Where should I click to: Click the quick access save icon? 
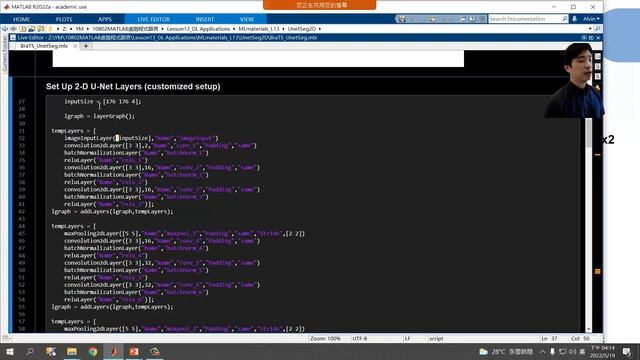(402, 19)
